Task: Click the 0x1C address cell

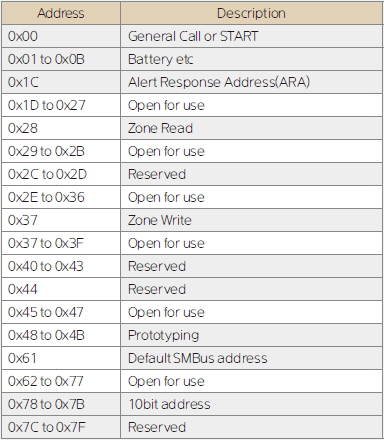Action: pos(61,82)
